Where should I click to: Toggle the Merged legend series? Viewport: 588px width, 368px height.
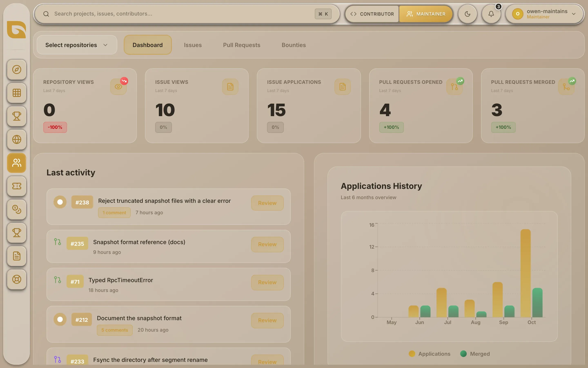pos(475,354)
